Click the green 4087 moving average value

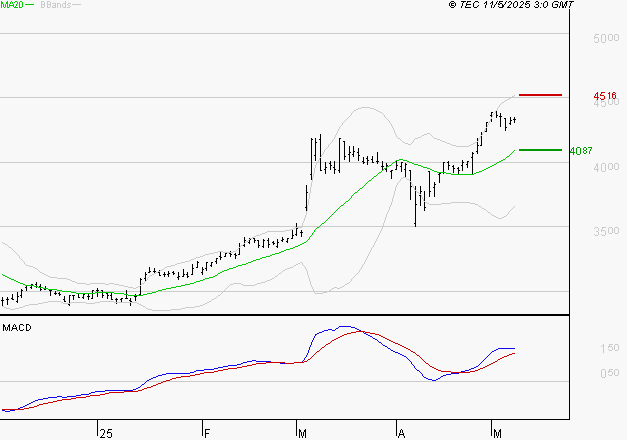[581, 151]
